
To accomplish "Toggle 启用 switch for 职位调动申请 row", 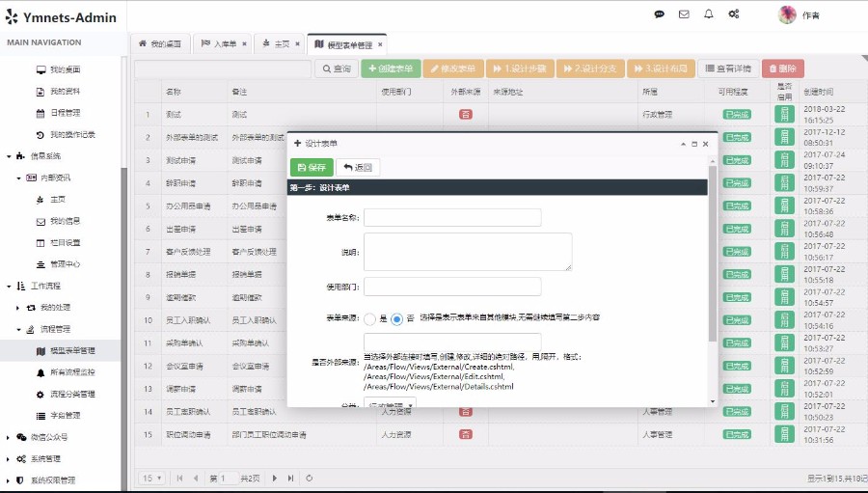I will click(x=784, y=434).
